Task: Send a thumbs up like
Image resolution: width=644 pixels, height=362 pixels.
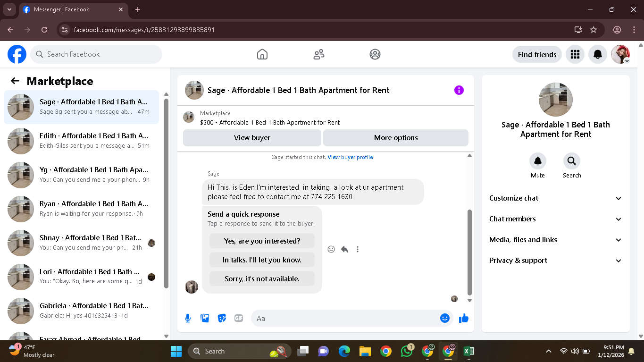Action: coord(464,318)
